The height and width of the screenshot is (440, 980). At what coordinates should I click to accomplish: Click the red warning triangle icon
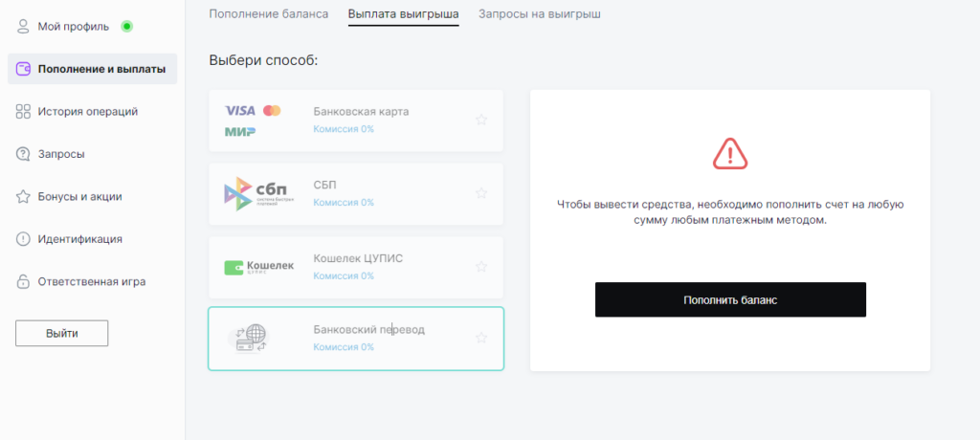pyautogui.click(x=730, y=154)
